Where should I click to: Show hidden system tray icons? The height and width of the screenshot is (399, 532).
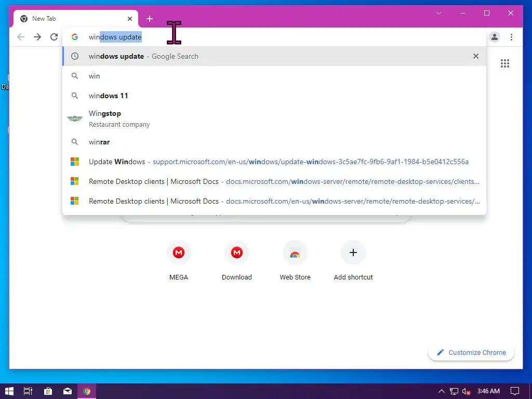[x=441, y=391]
